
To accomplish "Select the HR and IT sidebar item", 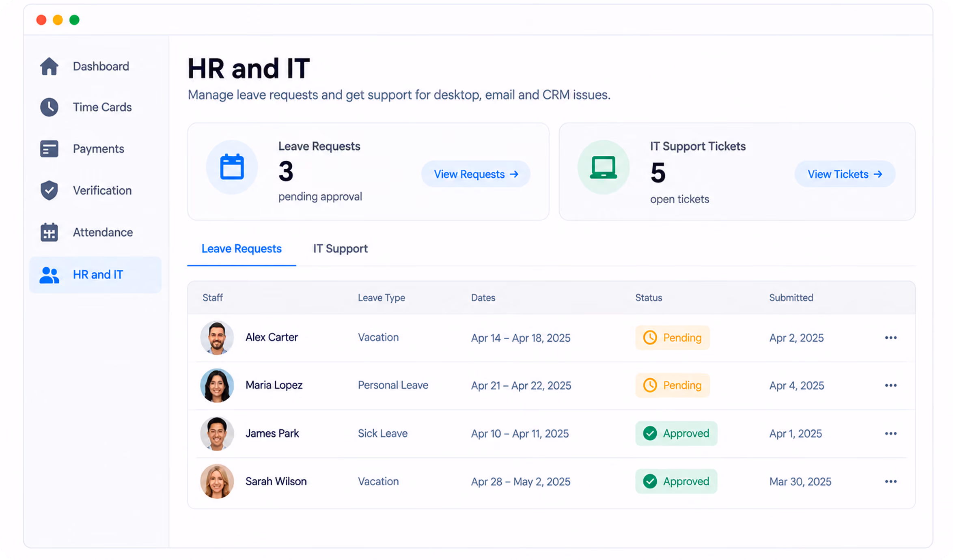I will point(95,275).
